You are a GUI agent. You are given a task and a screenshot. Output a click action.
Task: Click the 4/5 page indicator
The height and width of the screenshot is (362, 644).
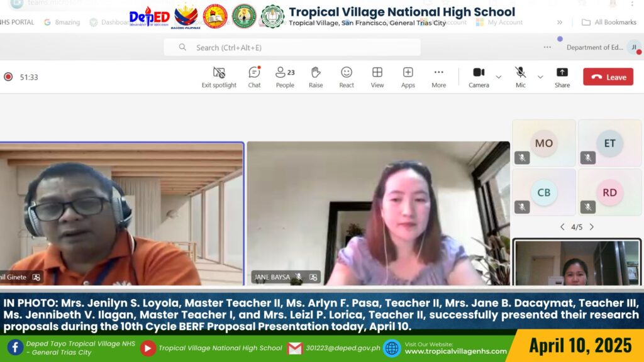577,227
